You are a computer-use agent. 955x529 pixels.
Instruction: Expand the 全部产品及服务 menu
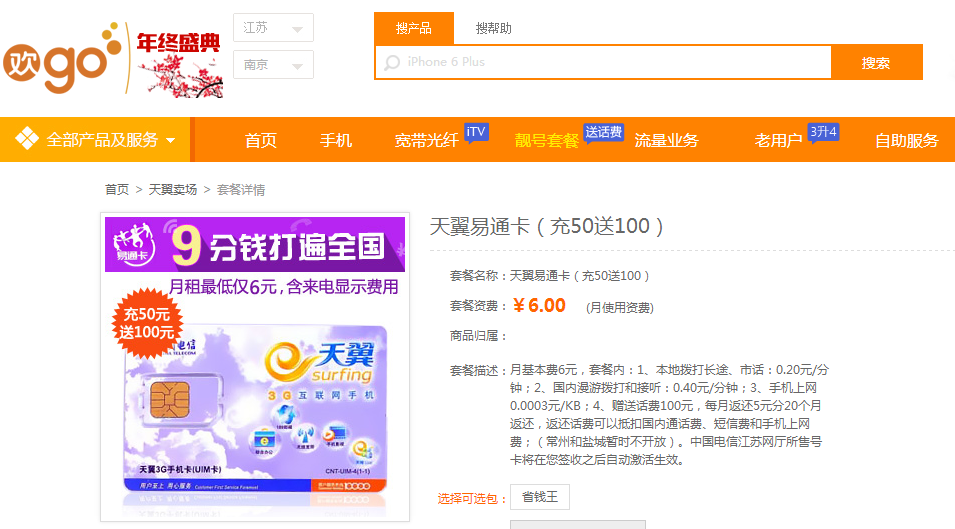[x=96, y=139]
